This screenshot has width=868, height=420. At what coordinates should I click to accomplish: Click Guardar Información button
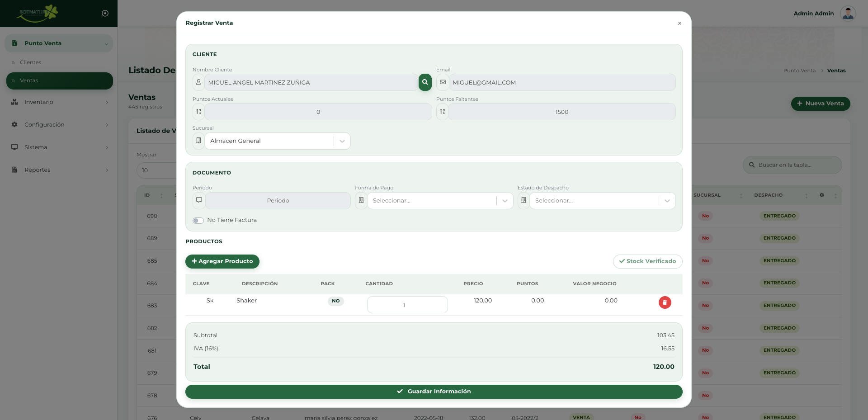[434, 392]
